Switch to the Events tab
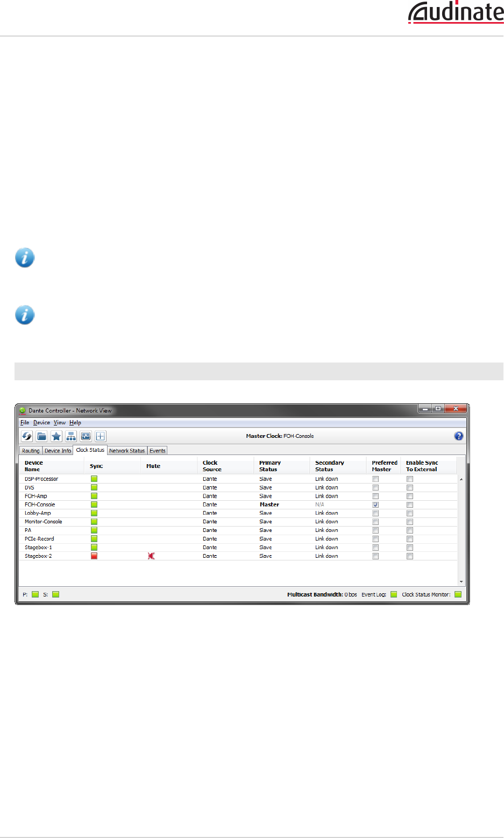Image resolution: width=504 pixels, height=838 pixels. tap(158, 451)
